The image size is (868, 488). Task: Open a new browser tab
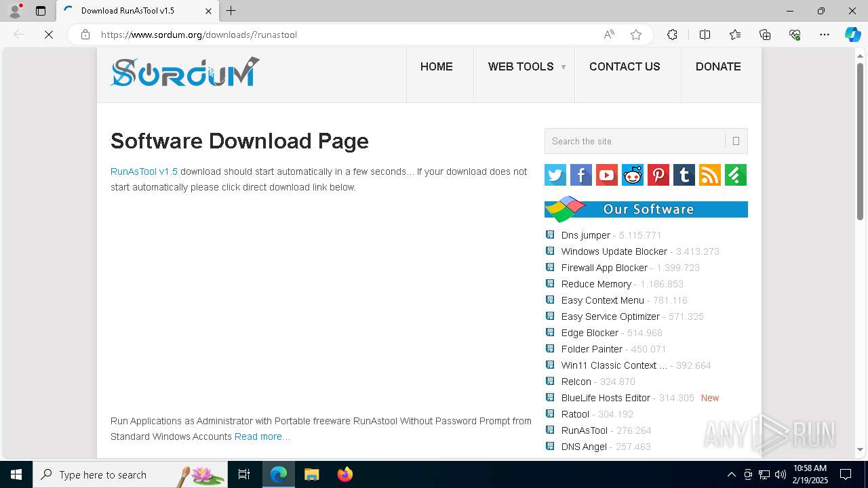tap(231, 11)
